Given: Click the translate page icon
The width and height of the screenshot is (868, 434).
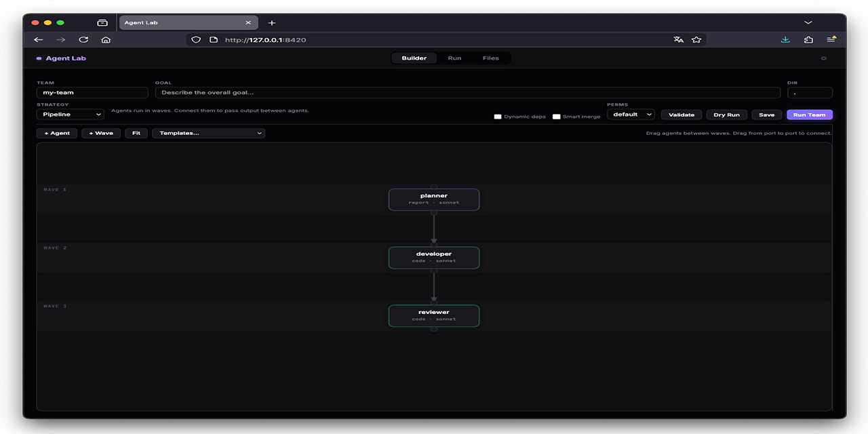Looking at the screenshot, I should [x=679, y=40].
